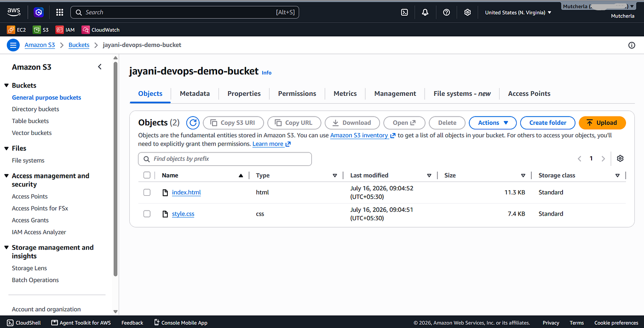
Task: Switch to the Management tab
Action: click(x=395, y=94)
